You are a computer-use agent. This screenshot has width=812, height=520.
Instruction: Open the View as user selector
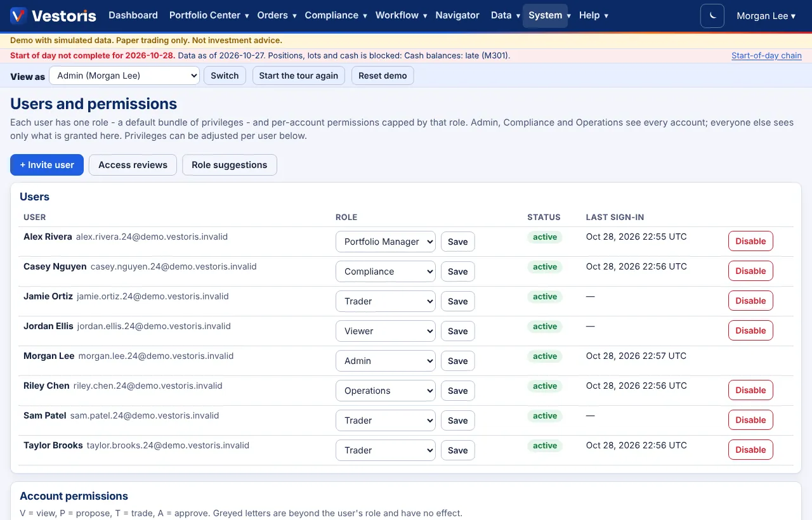124,75
